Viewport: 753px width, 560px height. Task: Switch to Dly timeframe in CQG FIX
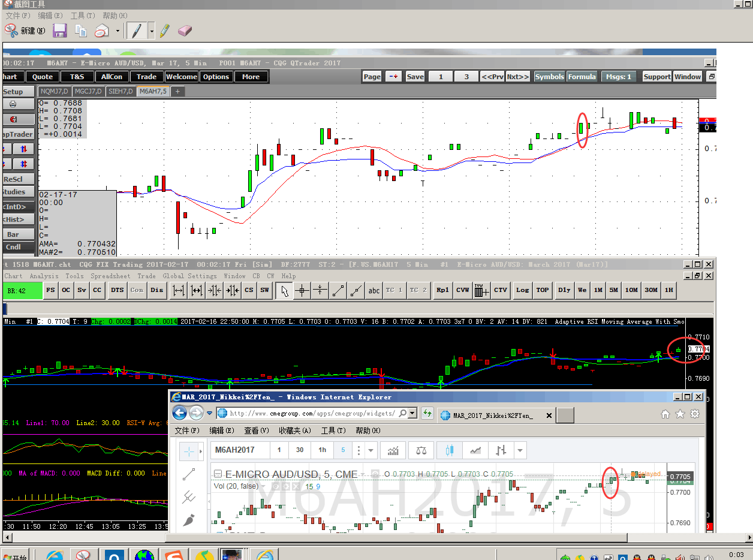coord(564,290)
